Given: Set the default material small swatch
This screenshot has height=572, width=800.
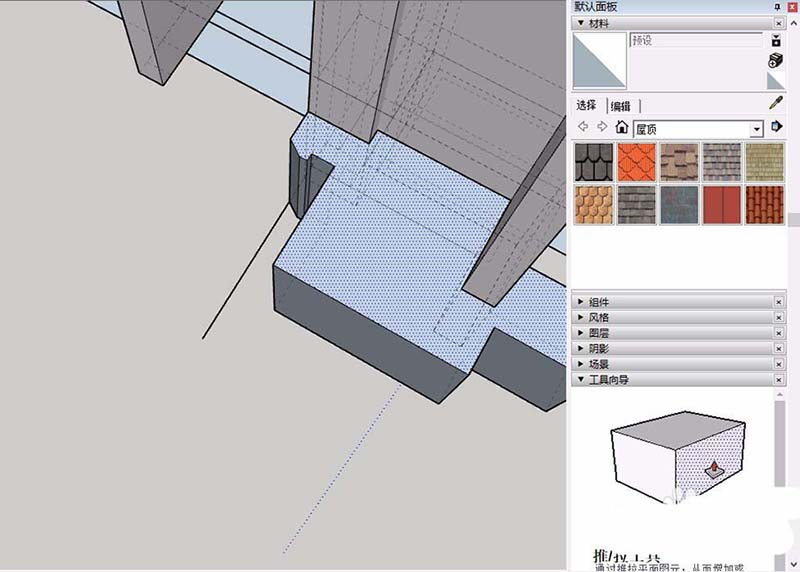Looking at the screenshot, I should coord(776,82).
